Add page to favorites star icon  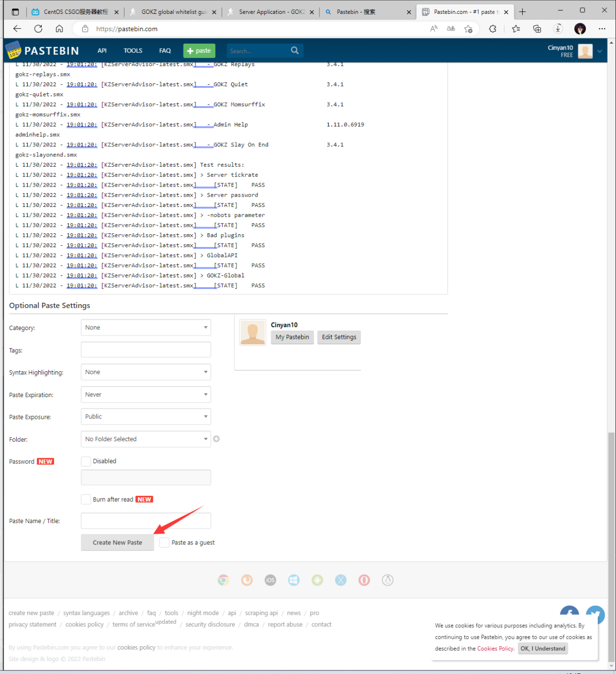468,29
